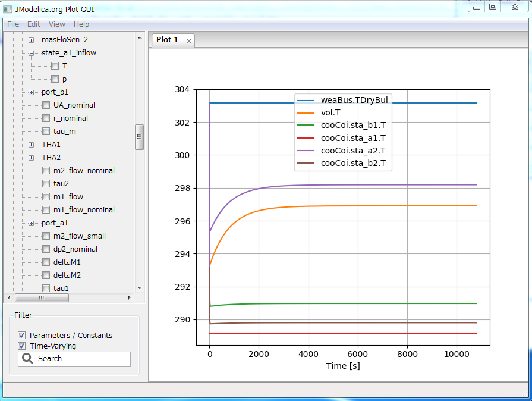
Task: Disable the Parameters / Constants filter
Action: pyautogui.click(x=21, y=335)
